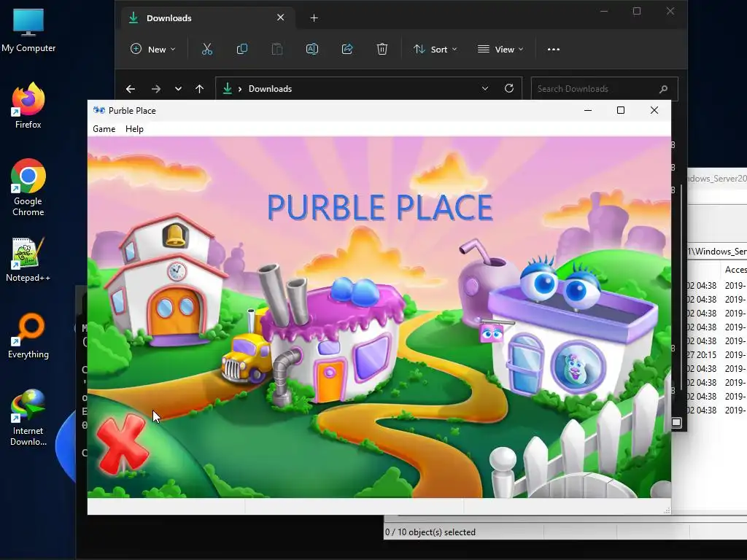The width and height of the screenshot is (747, 560).
Task: Open the Help menu in Purble Place
Action: pyautogui.click(x=134, y=129)
